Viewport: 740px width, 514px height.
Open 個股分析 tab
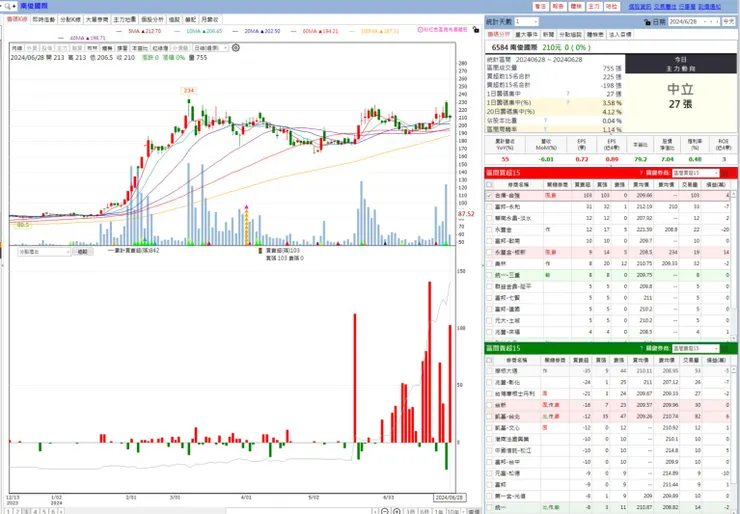[x=152, y=19]
